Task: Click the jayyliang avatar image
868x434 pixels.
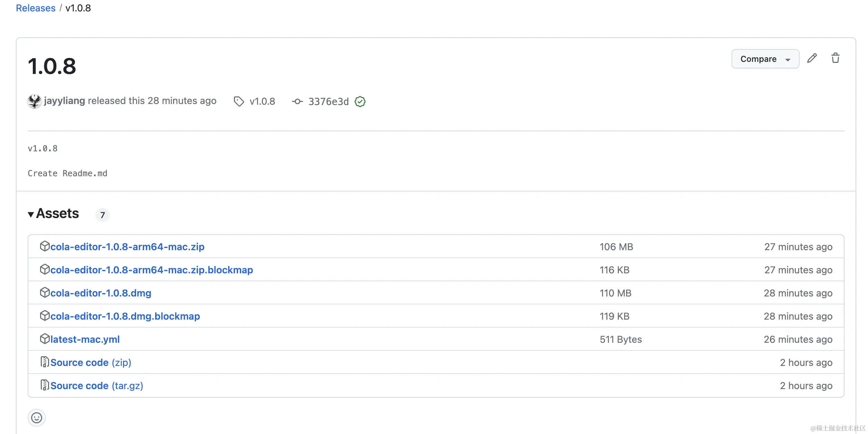Action: coord(34,101)
